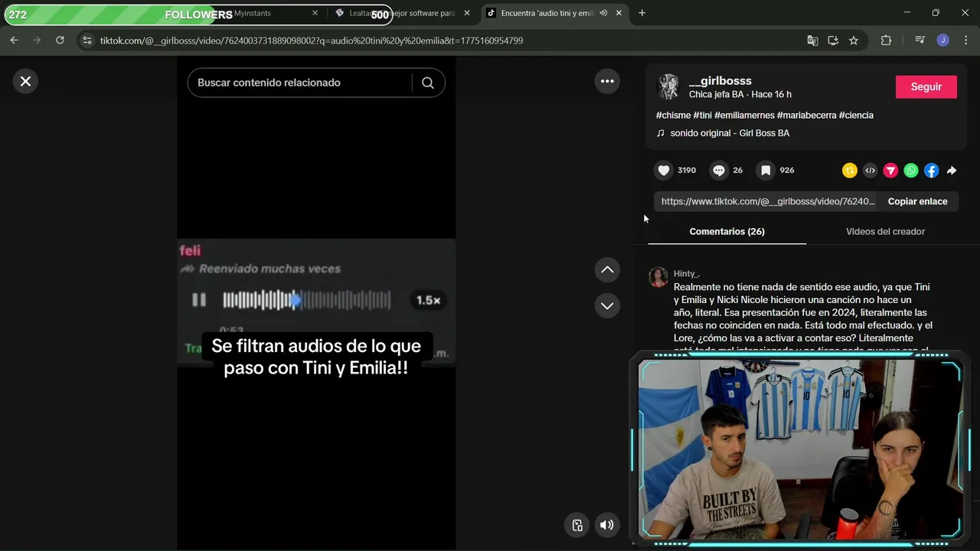Send to friends via red icon
Viewport: 980px width, 551px height.
click(x=890, y=171)
